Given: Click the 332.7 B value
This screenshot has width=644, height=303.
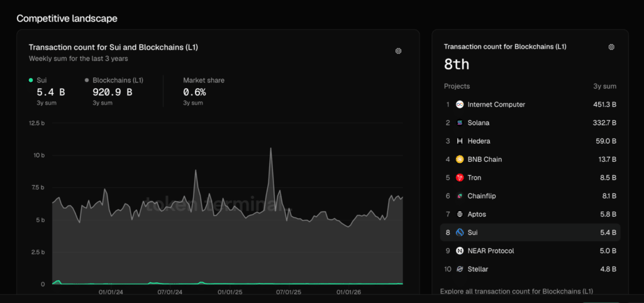Looking at the screenshot, I should click(604, 123).
